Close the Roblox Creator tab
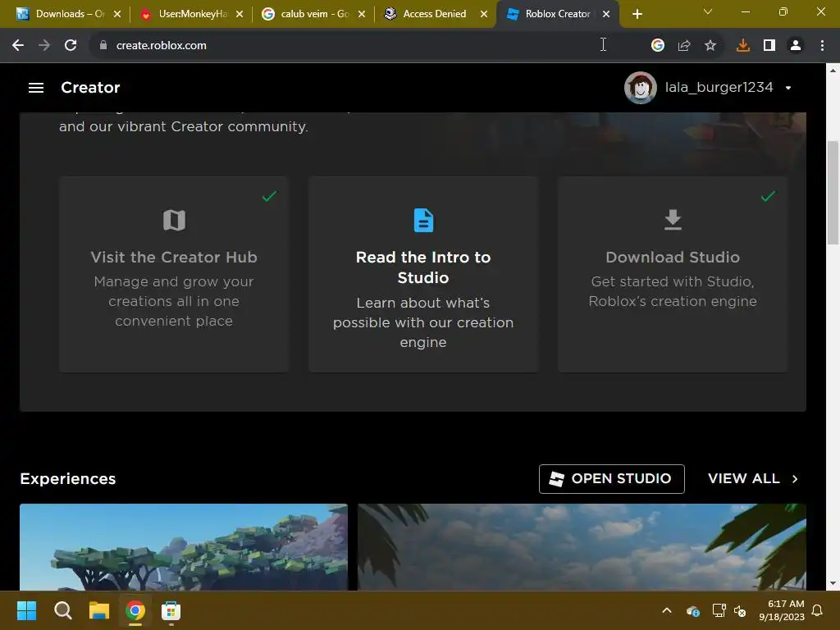This screenshot has width=840, height=630. click(606, 14)
